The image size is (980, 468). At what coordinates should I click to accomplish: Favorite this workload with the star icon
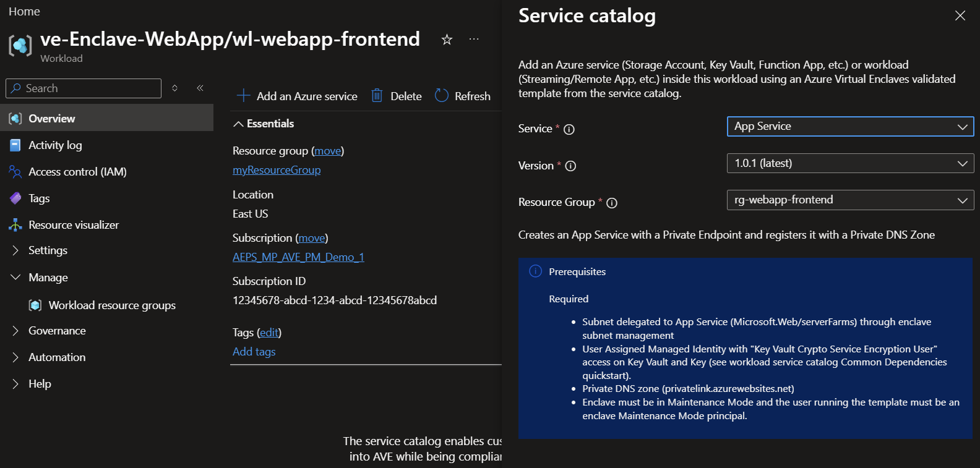click(447, 40)
